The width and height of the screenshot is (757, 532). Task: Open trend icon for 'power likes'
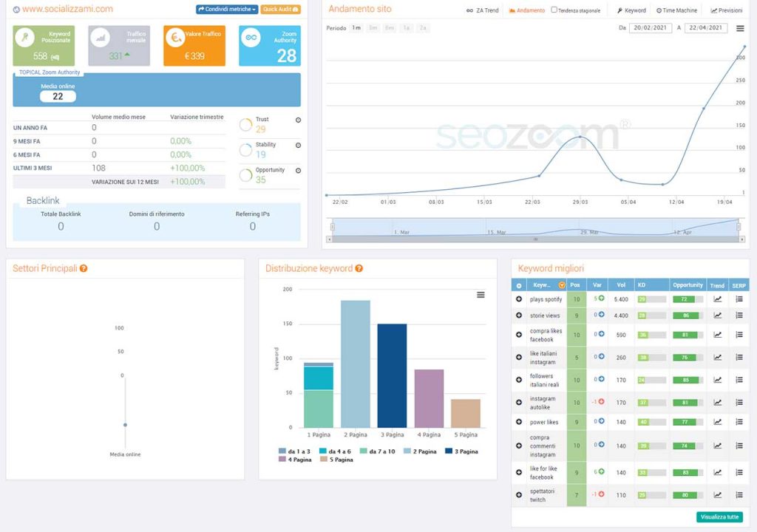click(718, 421)
